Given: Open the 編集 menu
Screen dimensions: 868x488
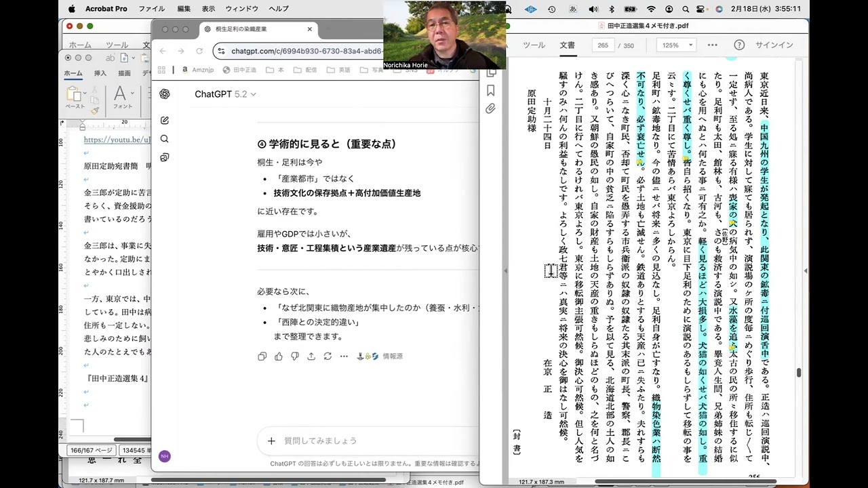Looking at the screenshot, I should [x=184, y=9].
